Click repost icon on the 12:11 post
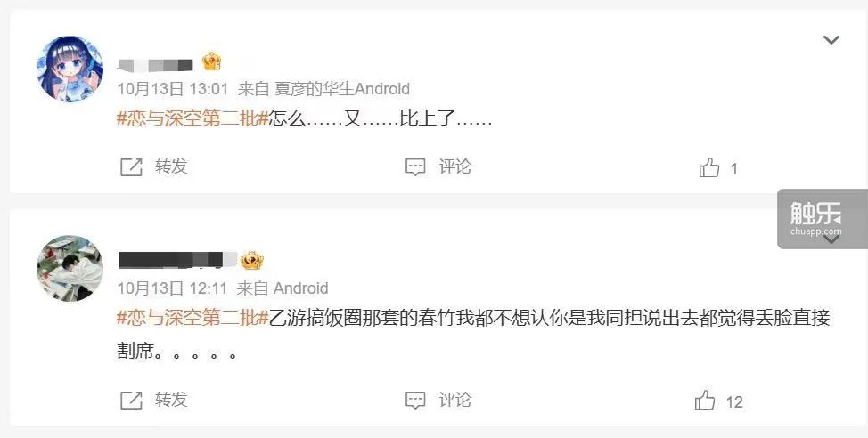868x438 pixels. [x=131, y=401]
